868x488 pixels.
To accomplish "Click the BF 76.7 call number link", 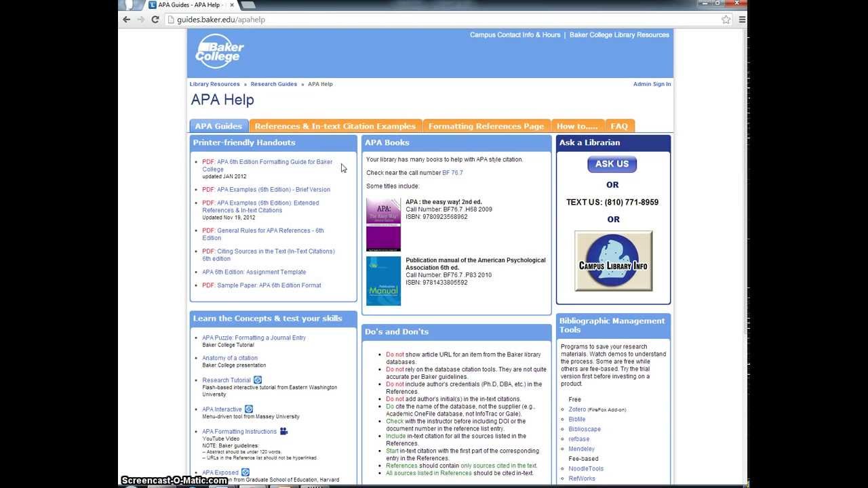I will coord(452,173).
